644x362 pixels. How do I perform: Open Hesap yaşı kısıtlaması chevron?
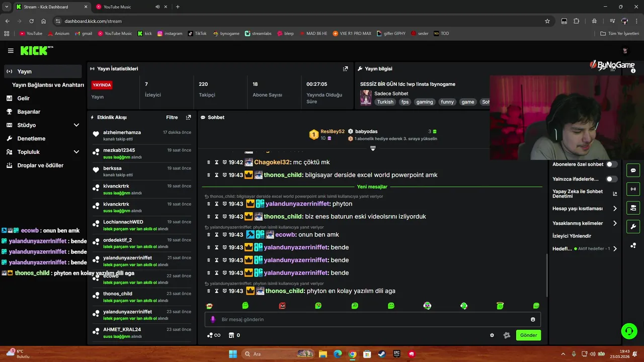[x=615, y=209]
